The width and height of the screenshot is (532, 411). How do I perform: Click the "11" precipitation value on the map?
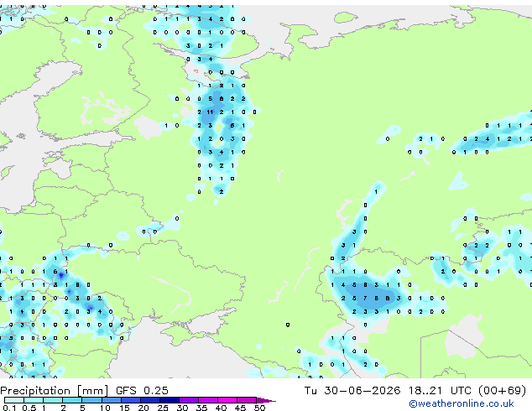click(x=210, y=112)
